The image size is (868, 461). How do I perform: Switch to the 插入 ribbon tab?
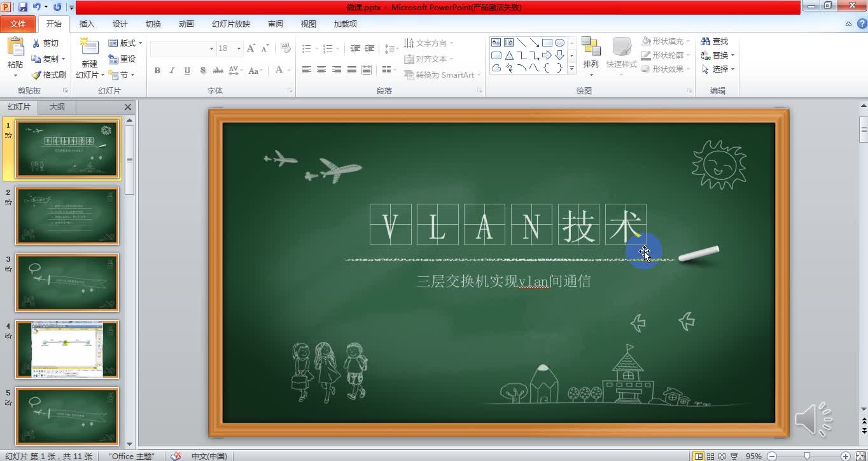tap(87, 24)
